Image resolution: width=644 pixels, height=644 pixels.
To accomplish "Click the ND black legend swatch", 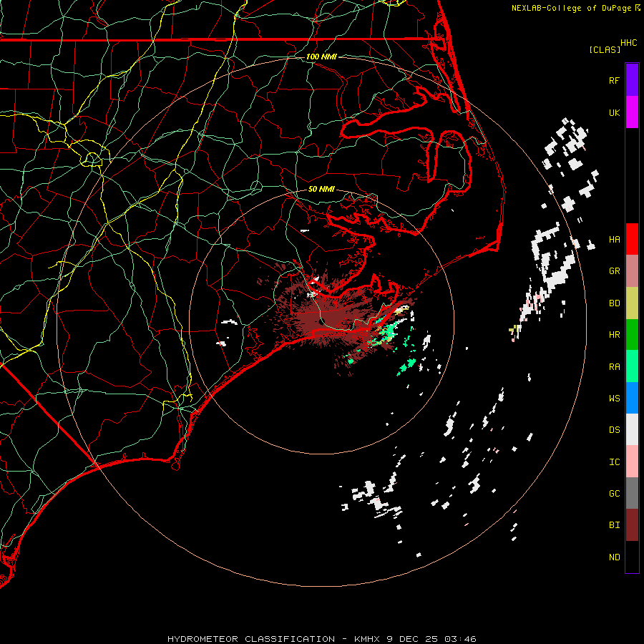I will click(632, 557).
